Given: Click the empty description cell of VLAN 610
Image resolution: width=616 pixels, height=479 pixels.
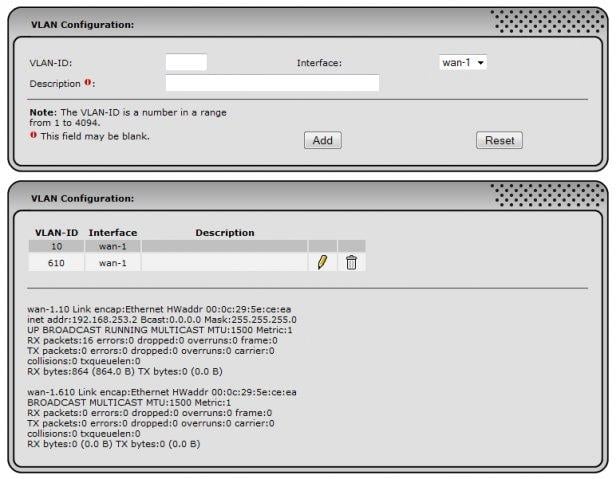Looking at the screenshot, I should [224, 262].
